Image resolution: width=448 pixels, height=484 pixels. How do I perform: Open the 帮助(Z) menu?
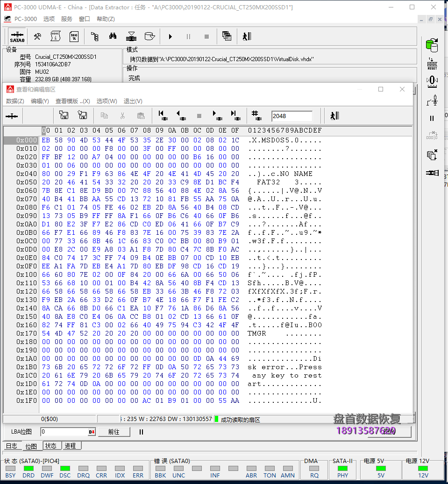106,19
